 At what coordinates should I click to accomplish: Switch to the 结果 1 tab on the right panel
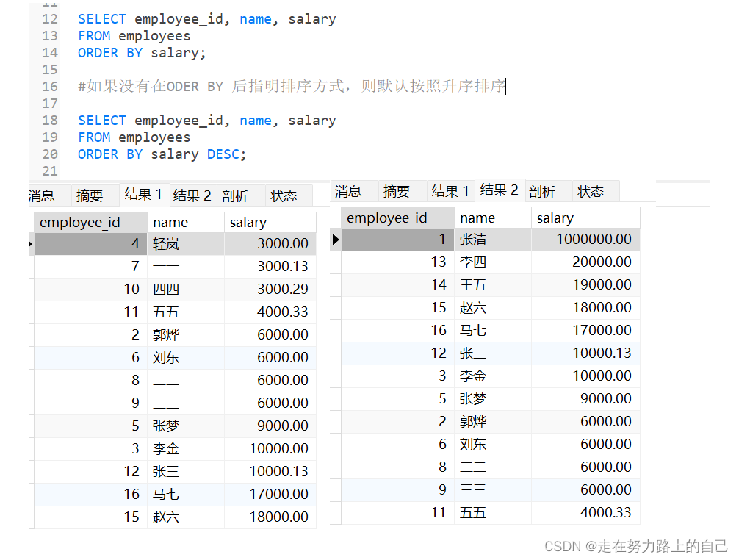pos(450,190)
